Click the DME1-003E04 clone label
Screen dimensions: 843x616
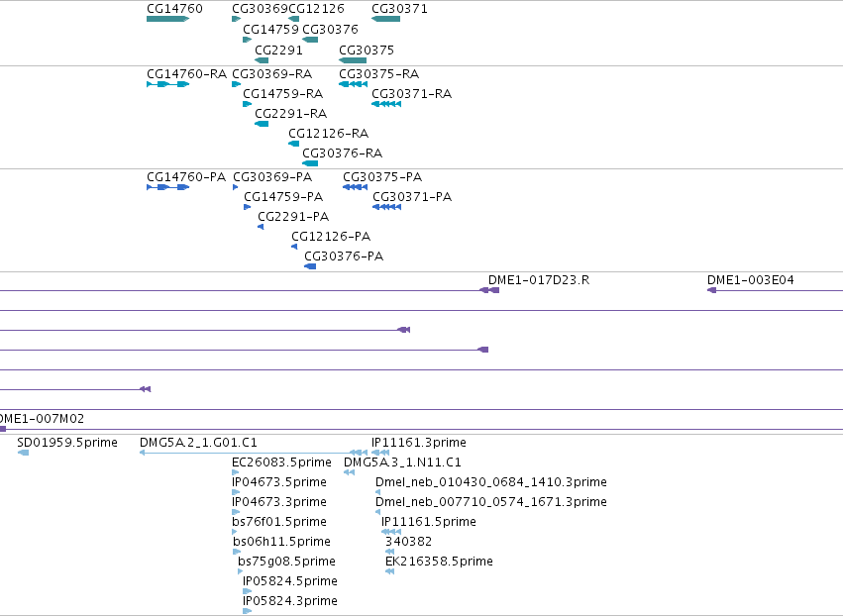[x=750, y=280]
